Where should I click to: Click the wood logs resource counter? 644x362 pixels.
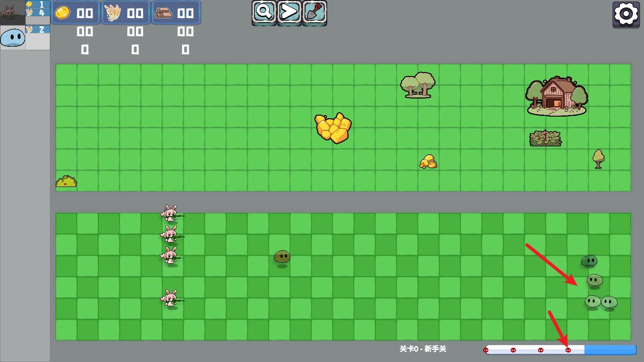point(176,13)
